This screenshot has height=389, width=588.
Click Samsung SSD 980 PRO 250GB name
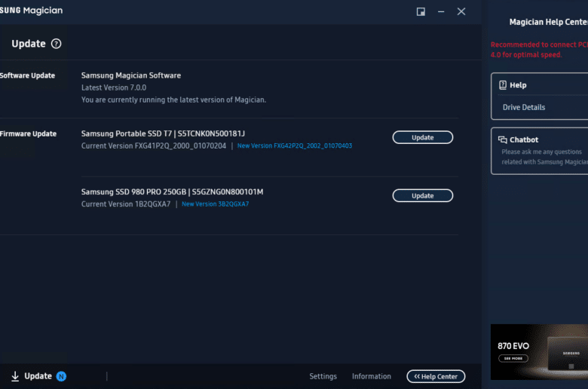click(x=133, y=191)
